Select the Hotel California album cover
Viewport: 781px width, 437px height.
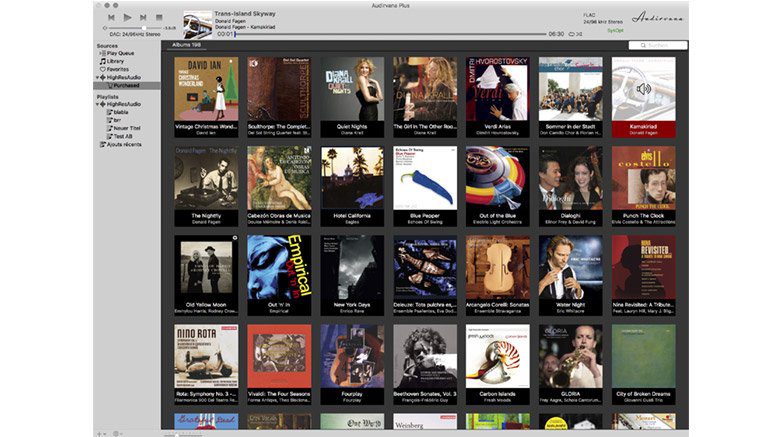pos(352,178)
